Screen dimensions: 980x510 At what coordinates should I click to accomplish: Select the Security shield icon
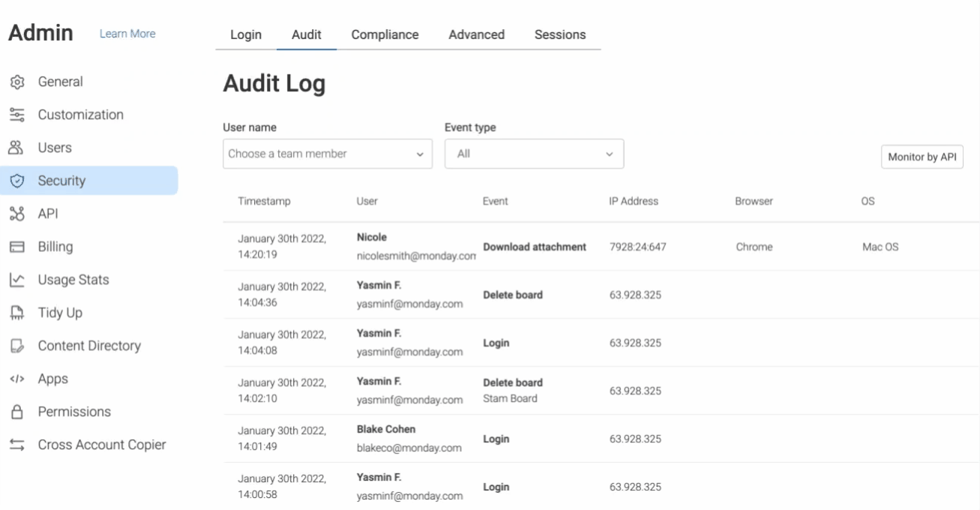pos(16,180)
